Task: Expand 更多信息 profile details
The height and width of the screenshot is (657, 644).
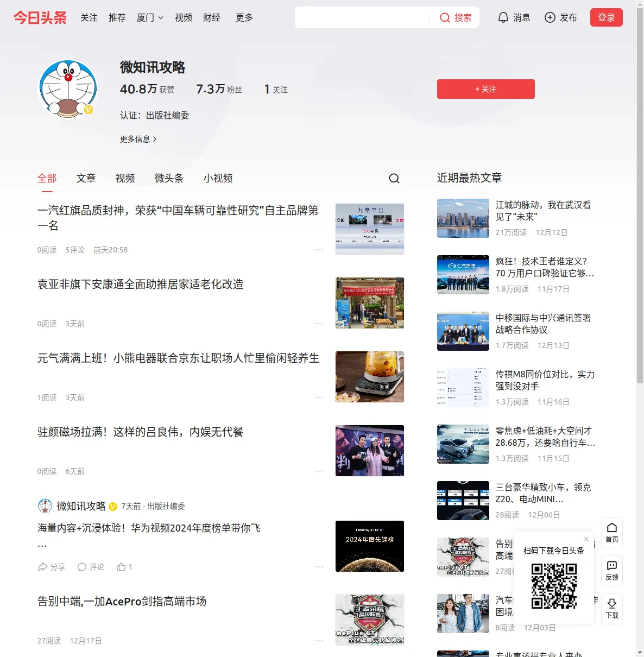Action: click(x=138, y=139)
